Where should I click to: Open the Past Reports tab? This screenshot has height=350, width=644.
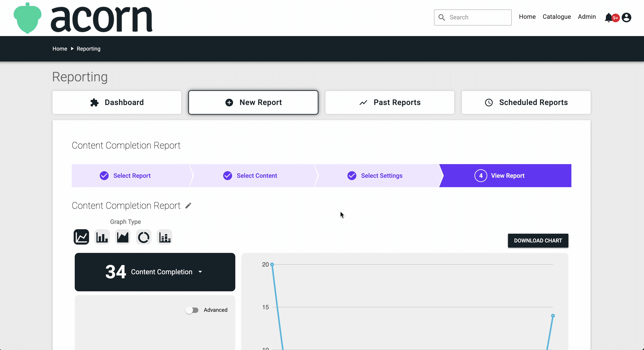(390, 102)
